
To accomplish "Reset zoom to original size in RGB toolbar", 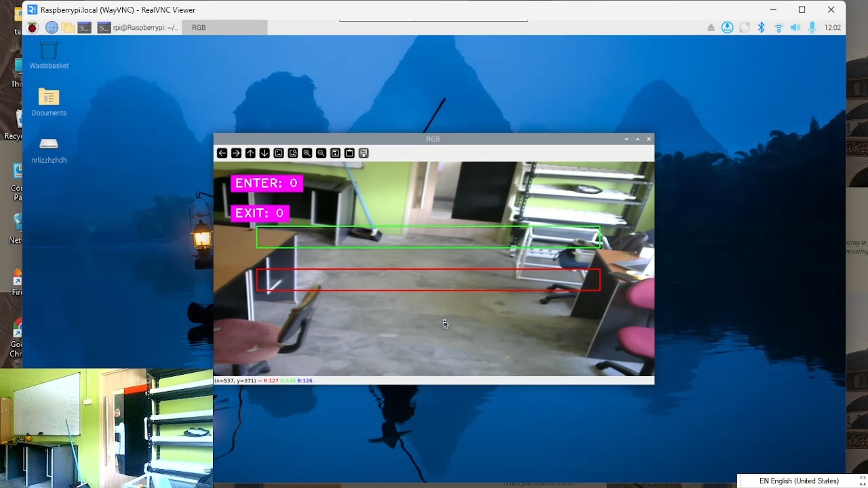I will tap(279, 153).
